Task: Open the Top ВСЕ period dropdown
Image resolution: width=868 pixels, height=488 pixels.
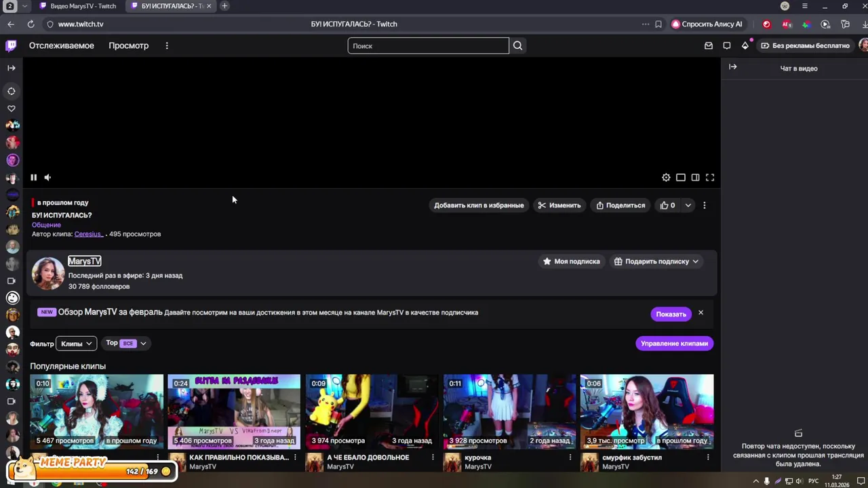Action: pyautogui.click(x=125, y=344)
